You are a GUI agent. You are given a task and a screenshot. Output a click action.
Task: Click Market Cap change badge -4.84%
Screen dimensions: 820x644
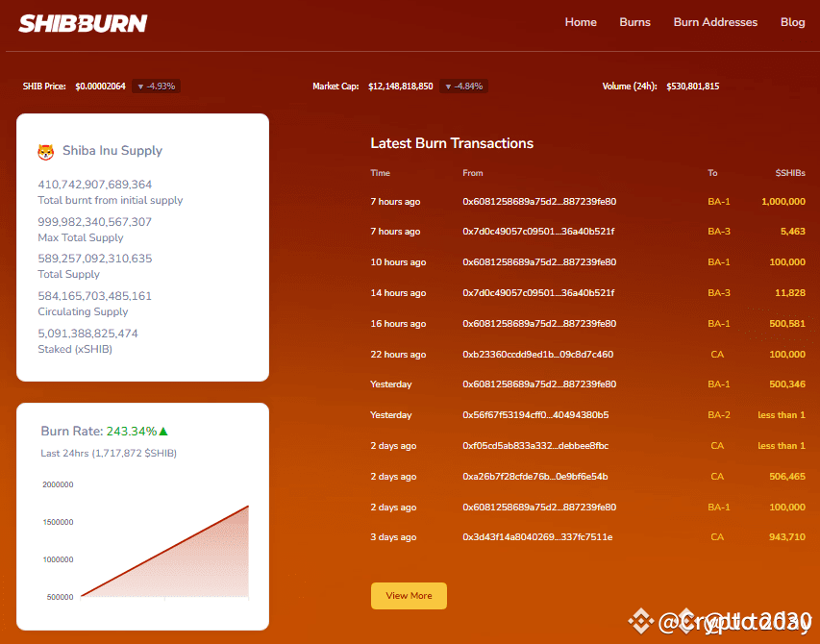point(464,87)
